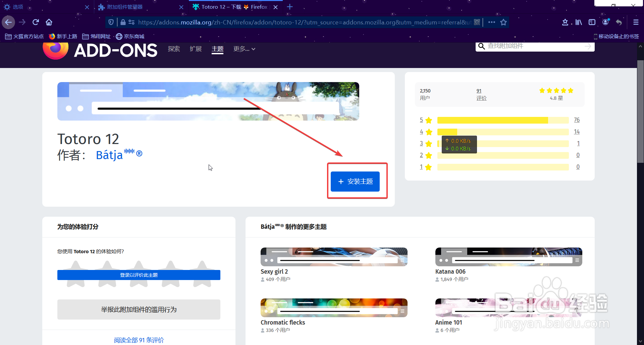Filter reviews by 2 stars
Viewport: 644px width, 345px height.
(426, 155)
